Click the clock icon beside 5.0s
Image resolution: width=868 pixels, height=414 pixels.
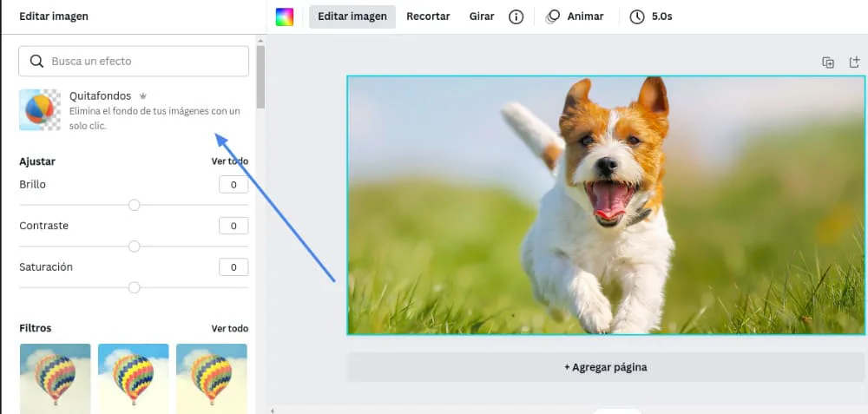[x=637, y=17]
